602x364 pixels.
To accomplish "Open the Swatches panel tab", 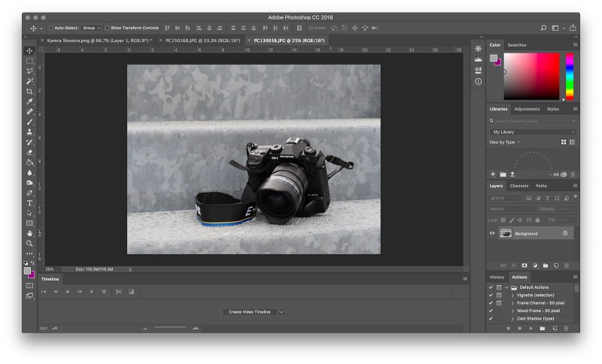I will click(517, 45).
